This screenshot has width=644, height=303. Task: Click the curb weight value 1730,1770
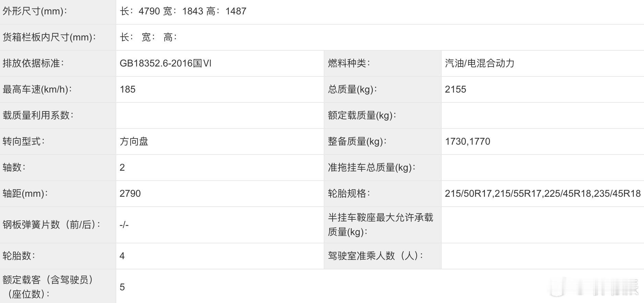click(467, 142)
